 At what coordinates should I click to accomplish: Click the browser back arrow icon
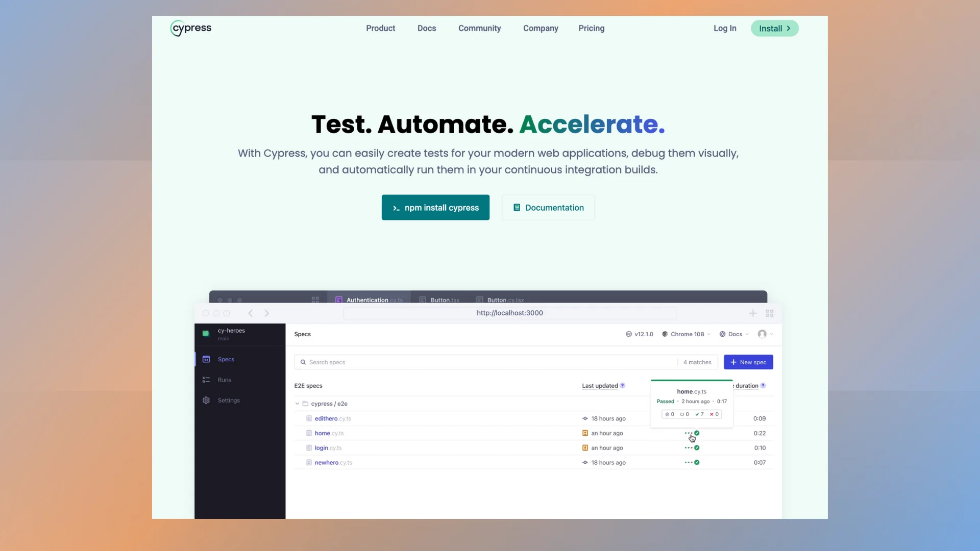(x=250, y=313)
